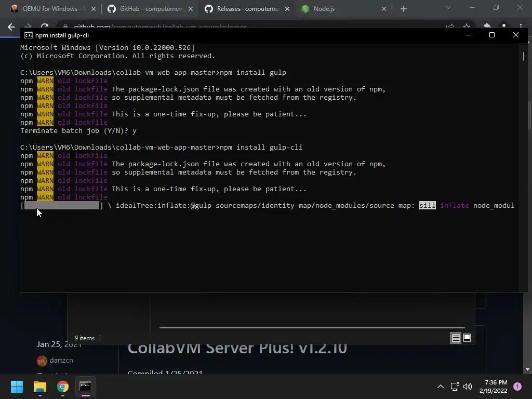This screenshot has width=532, height=399.
Task: Click the npm install progress bar
Action: tap(62, 205)
